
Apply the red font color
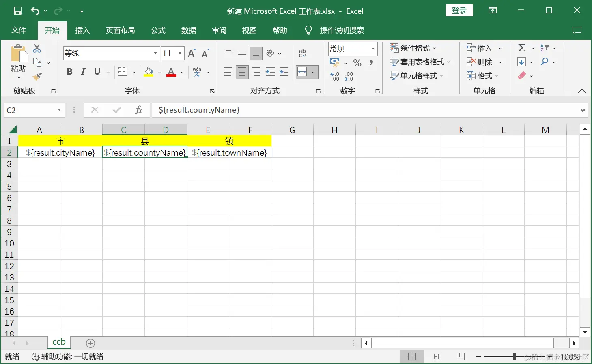point(171,72)
